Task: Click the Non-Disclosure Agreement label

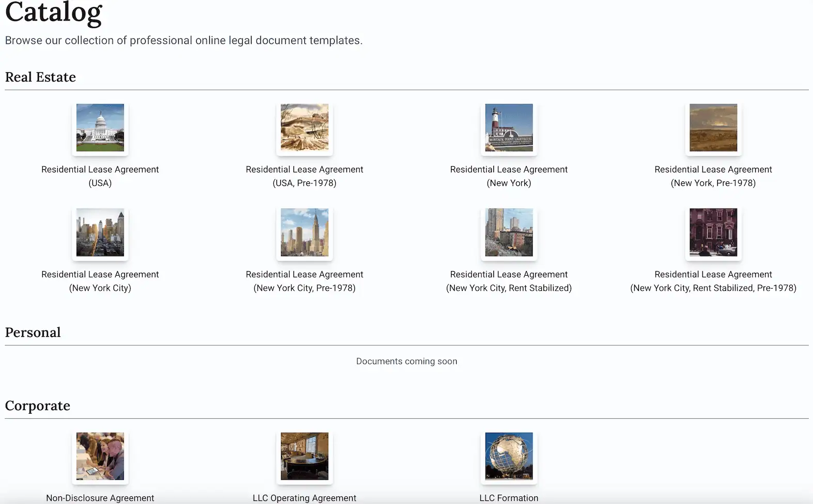Action: tap(100, 498)
